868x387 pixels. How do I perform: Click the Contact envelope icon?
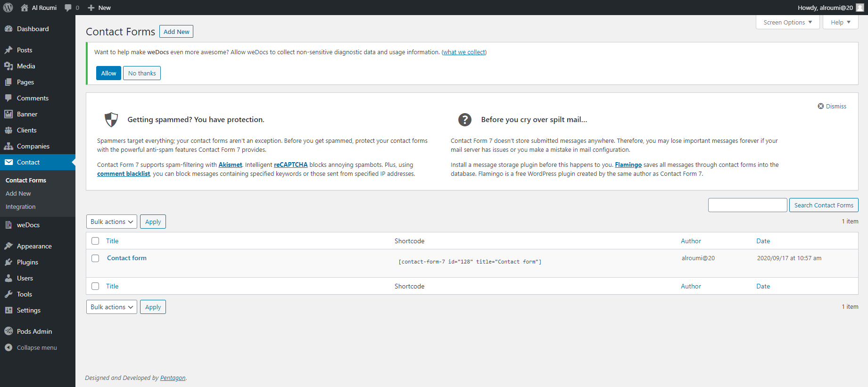[x=8, y=162]
